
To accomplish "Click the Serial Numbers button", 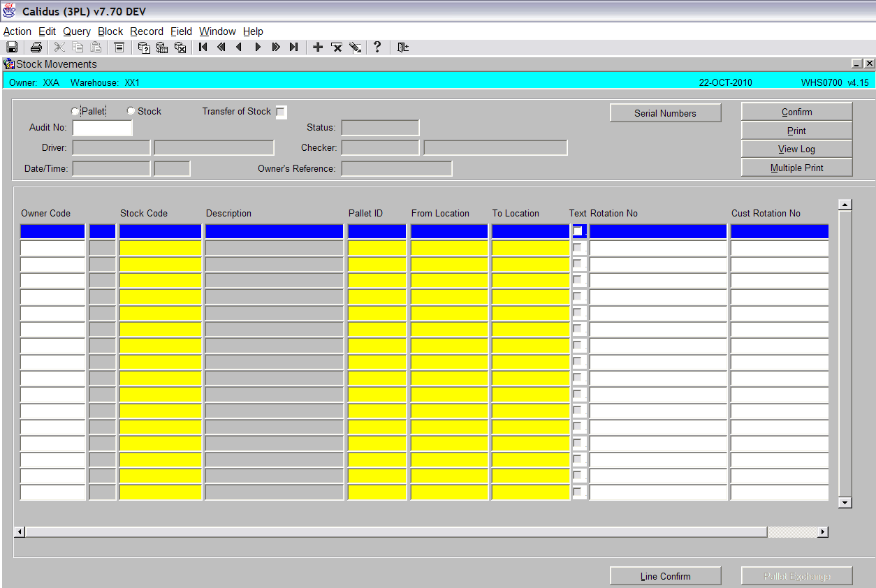I will (665, 113).
